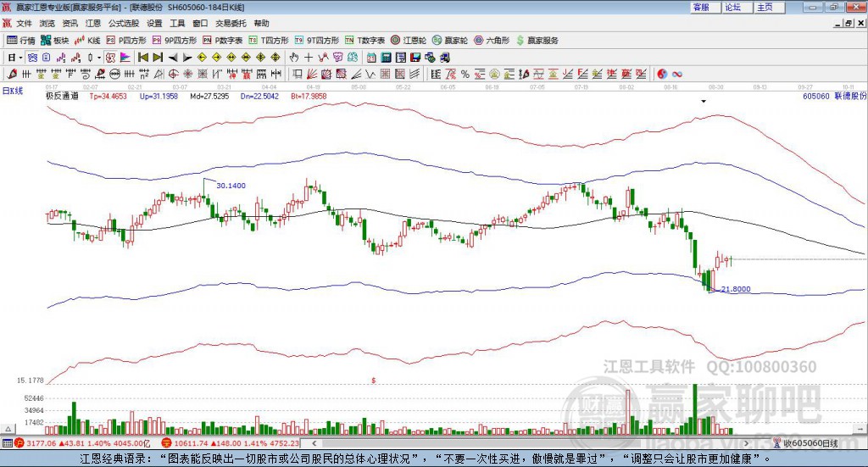Click the blue infinity symbol icon
The height and width of the screenshot is (467, 868).
(677, 74)
